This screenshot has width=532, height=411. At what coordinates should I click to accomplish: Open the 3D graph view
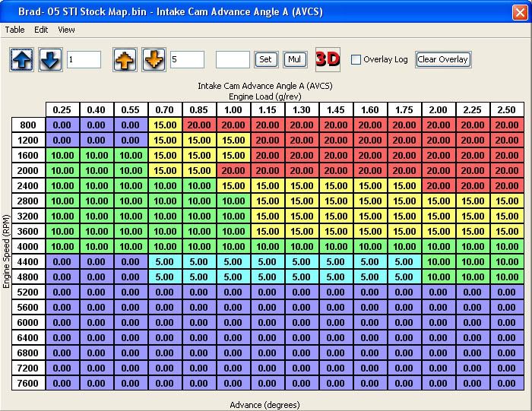tap(328, 59)
